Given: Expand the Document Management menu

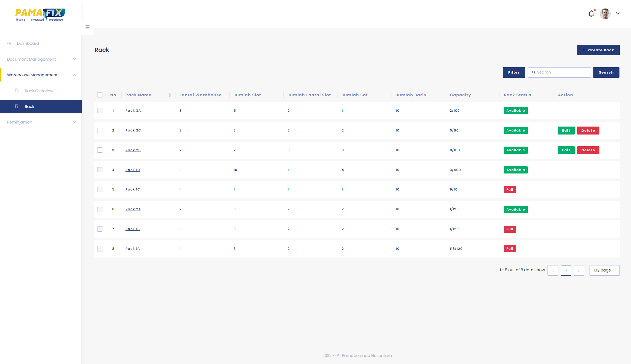Looking at the screenshot, I should click(41, 59).
